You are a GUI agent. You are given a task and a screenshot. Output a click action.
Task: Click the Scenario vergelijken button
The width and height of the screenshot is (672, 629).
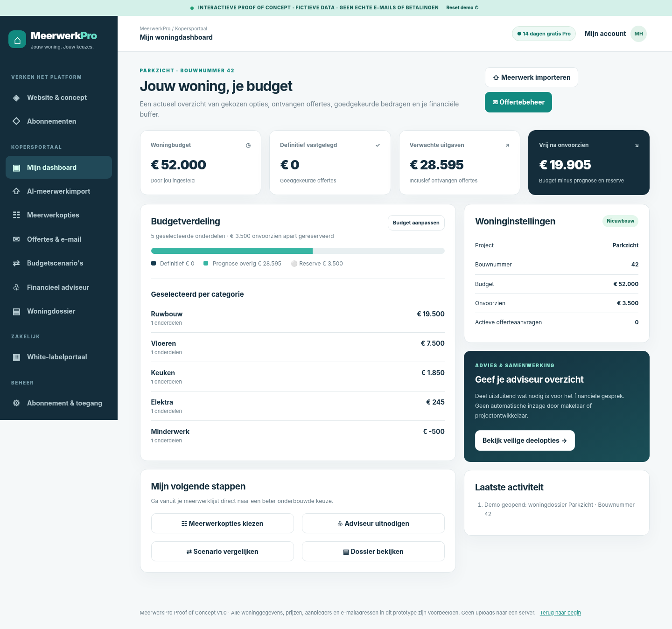click(223, 552)
